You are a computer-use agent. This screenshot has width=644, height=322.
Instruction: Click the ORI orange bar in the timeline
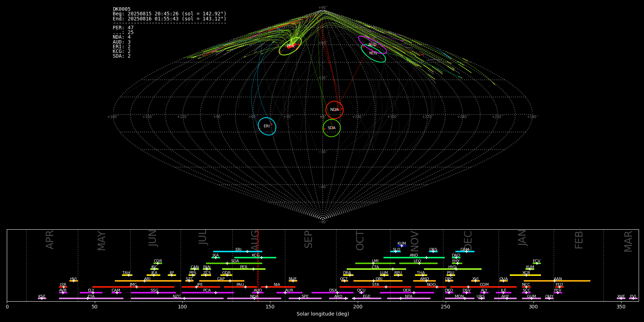(x=378, y=281)
